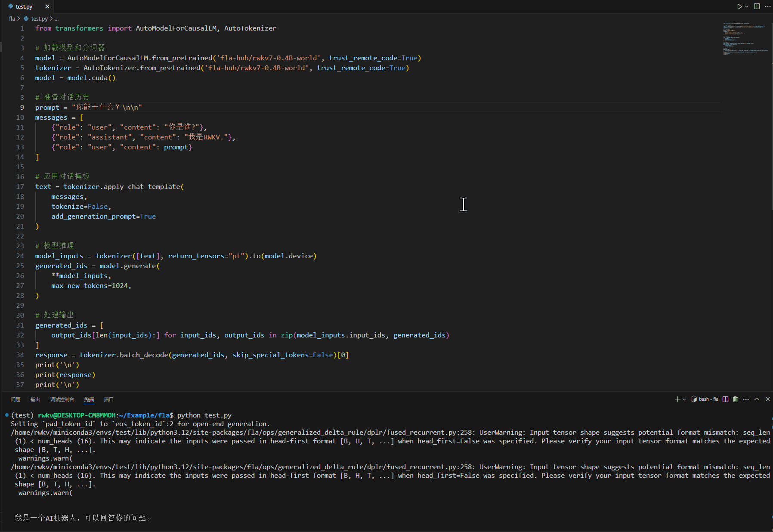The width and height of the screenshot is (773, 532).
Task: Click 'tokenize=False,' on line 19
Action: pyautogui.click(x=81, y=207)
